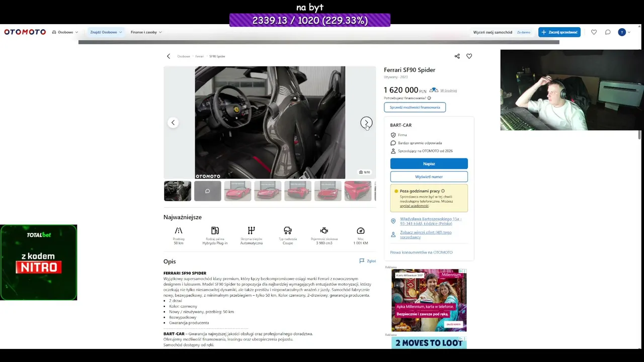Click the SF90 Spider breadcrumb
This screenshot has height=362, width=644.
[217, 56]
